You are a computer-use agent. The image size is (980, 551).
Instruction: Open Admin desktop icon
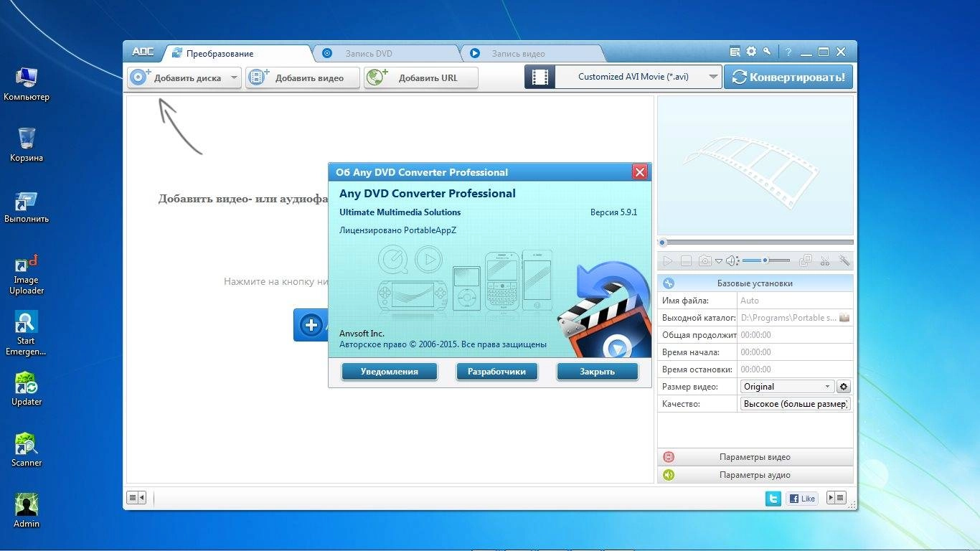point(27,512)
